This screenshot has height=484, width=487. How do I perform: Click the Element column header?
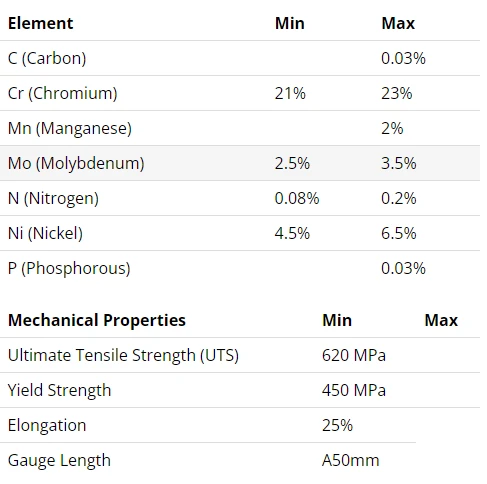click(x=40, y=23)
